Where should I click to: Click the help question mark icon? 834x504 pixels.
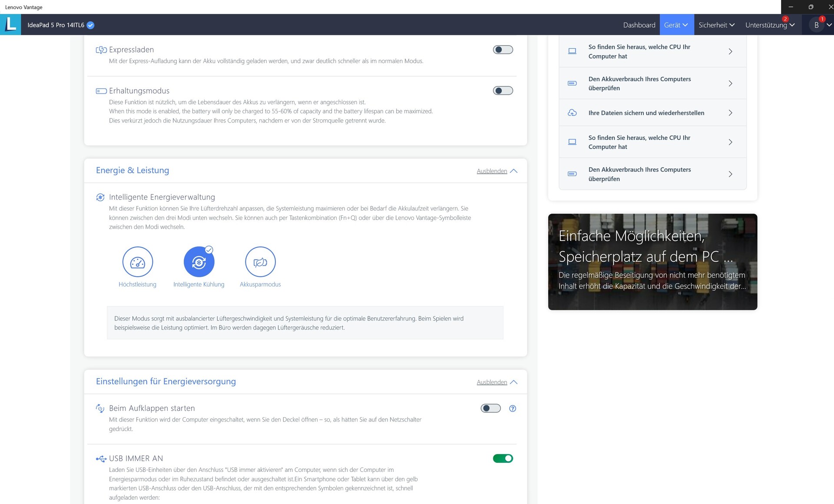click(513, 408)
